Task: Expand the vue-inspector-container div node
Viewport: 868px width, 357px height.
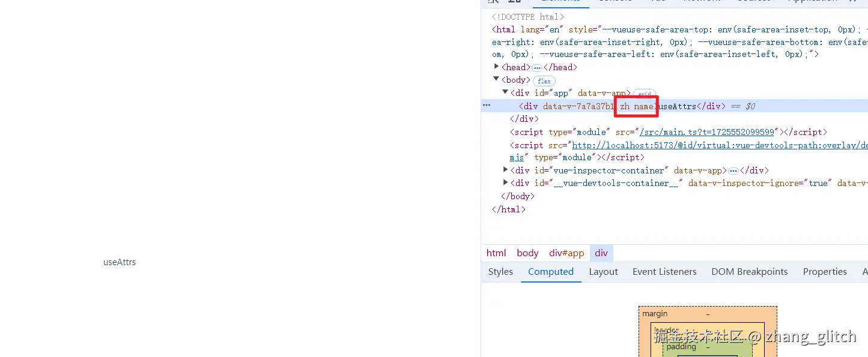Action: [506, 170]
